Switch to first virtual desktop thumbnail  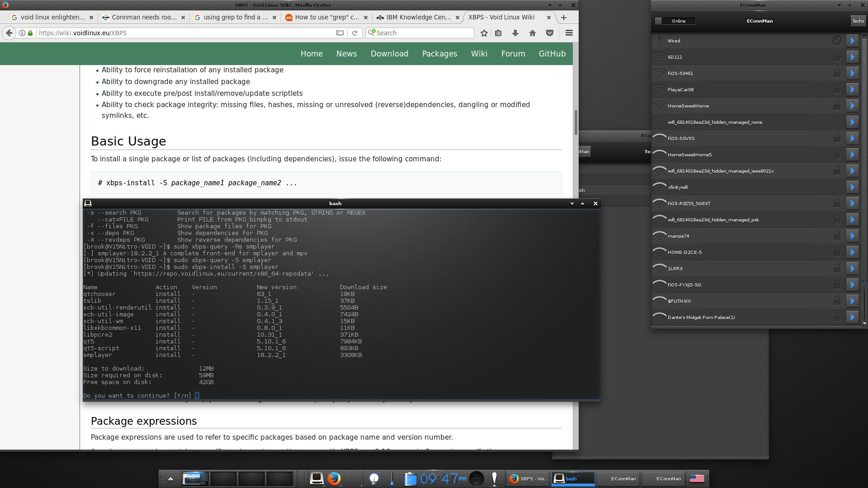(195, 479)
